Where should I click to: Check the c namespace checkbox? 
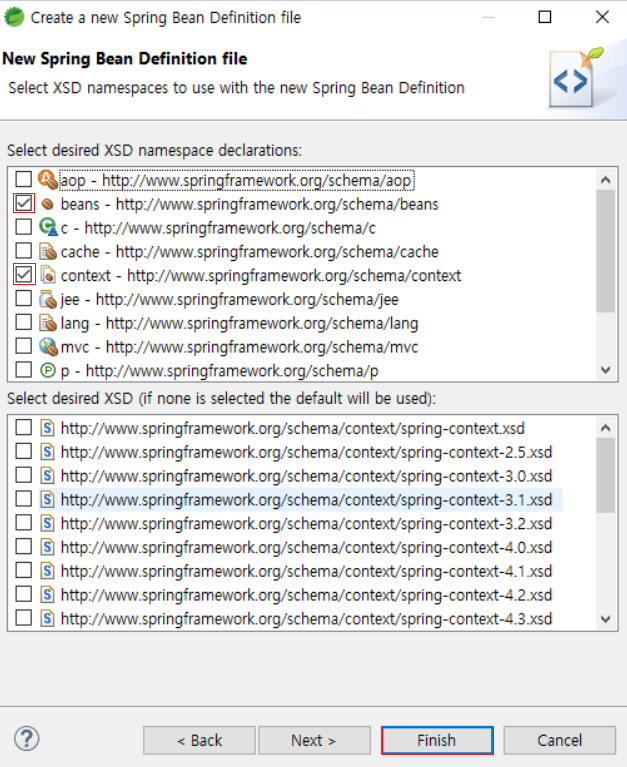(x=23, y=227)
